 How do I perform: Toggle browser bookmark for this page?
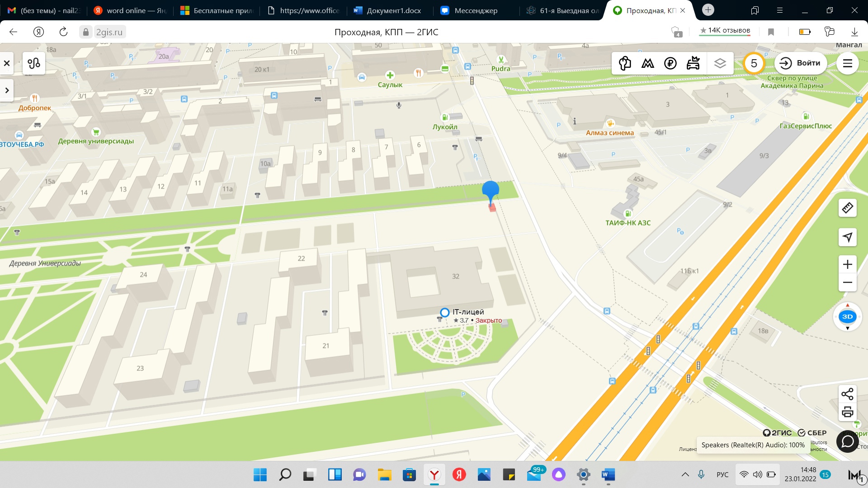771,32
